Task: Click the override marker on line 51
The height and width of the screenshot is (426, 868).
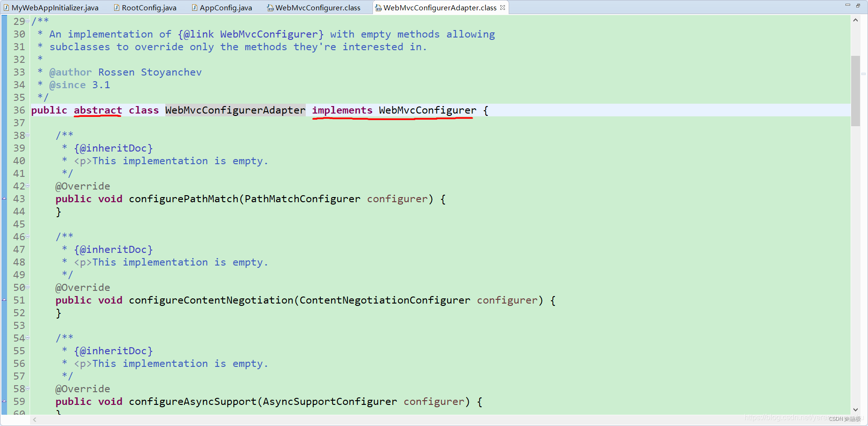Action: click(x=4, y=300)
